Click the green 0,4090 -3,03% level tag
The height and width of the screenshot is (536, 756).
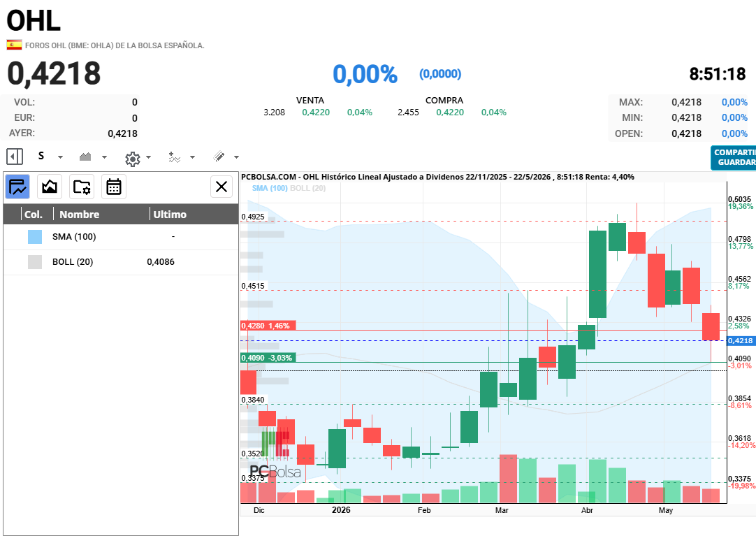pyautogui.click(x=268, y=358)
